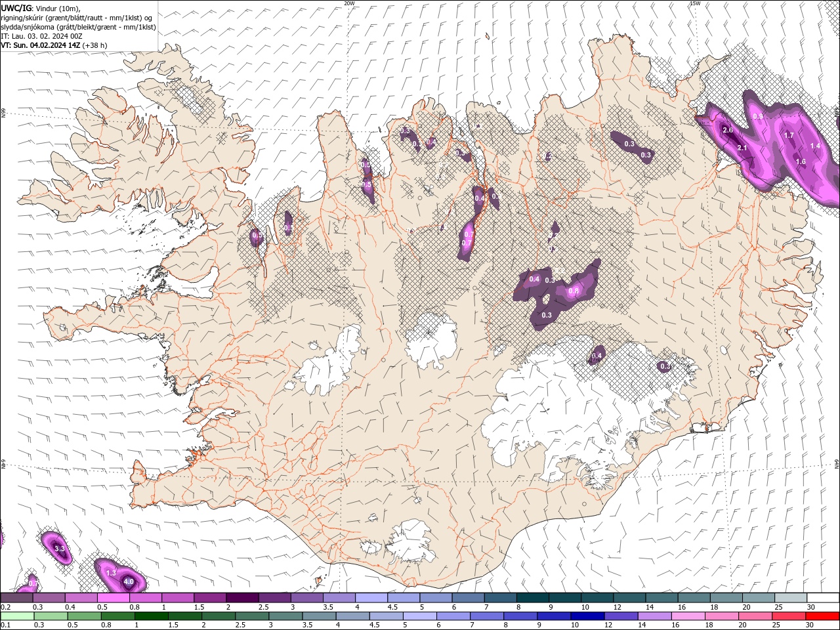Select the upper legend swatch between 8 and 9
This screenshot has height=630, width=840.
(x=533, y=597)
